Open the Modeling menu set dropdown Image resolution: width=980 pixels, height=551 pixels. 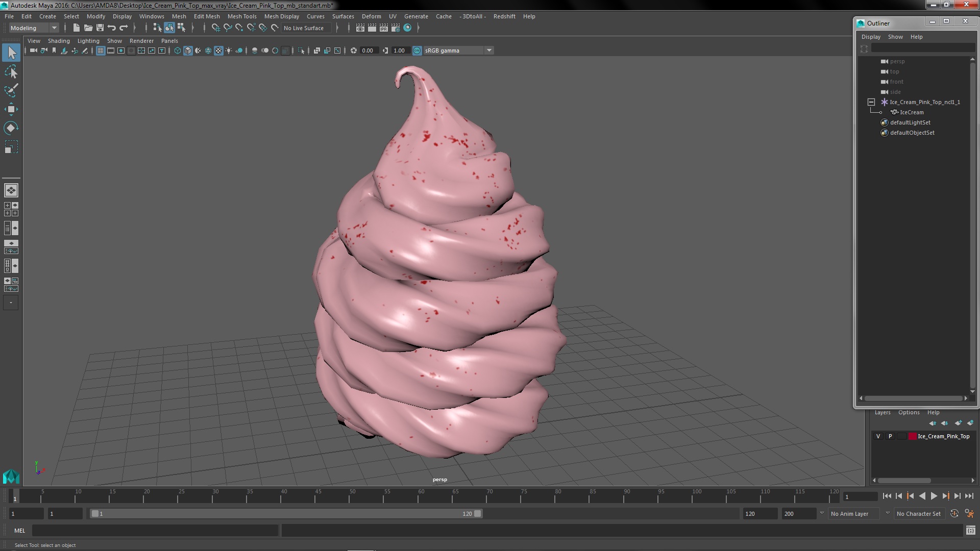[x=34, y=28]
